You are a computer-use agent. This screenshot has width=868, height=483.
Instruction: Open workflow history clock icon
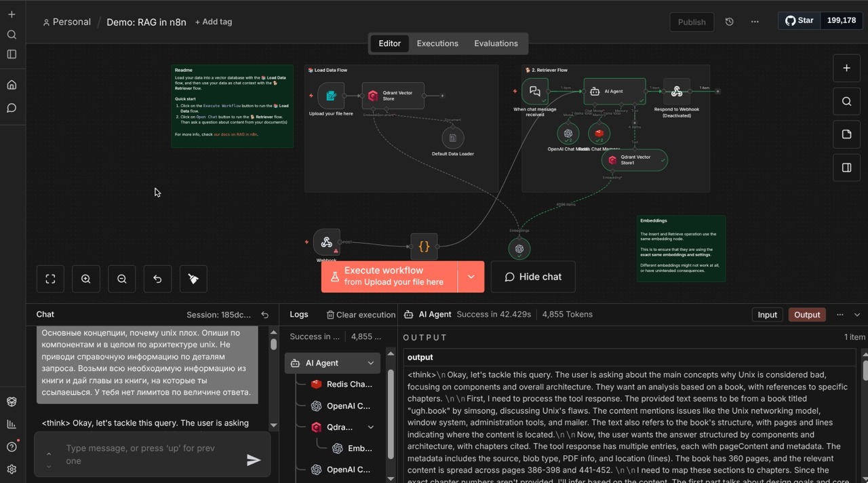[729, 22]
